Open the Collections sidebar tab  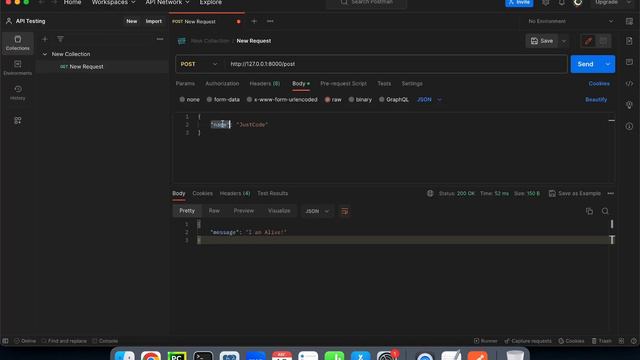click(18, 43)
